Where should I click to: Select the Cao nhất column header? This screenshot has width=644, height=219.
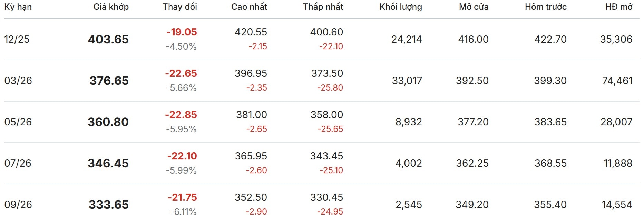pyautogui.click(x=249, y=7)
